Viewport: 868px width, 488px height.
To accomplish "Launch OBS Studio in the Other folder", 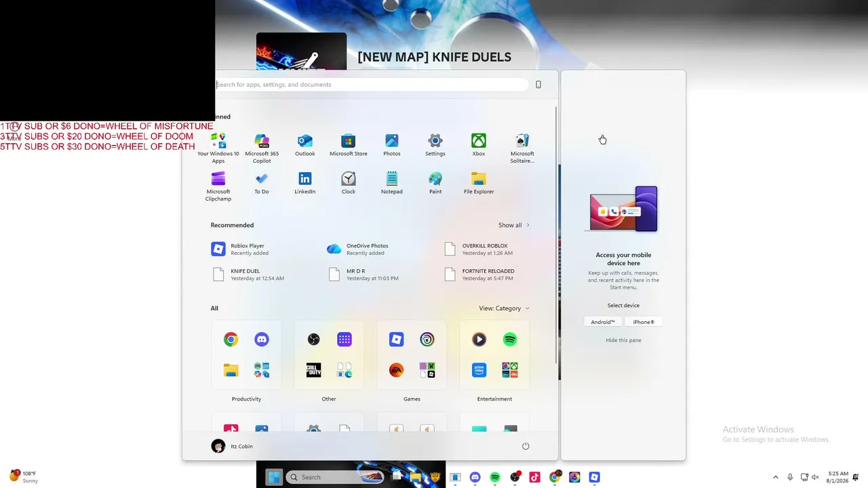I will tap(313, 340).
